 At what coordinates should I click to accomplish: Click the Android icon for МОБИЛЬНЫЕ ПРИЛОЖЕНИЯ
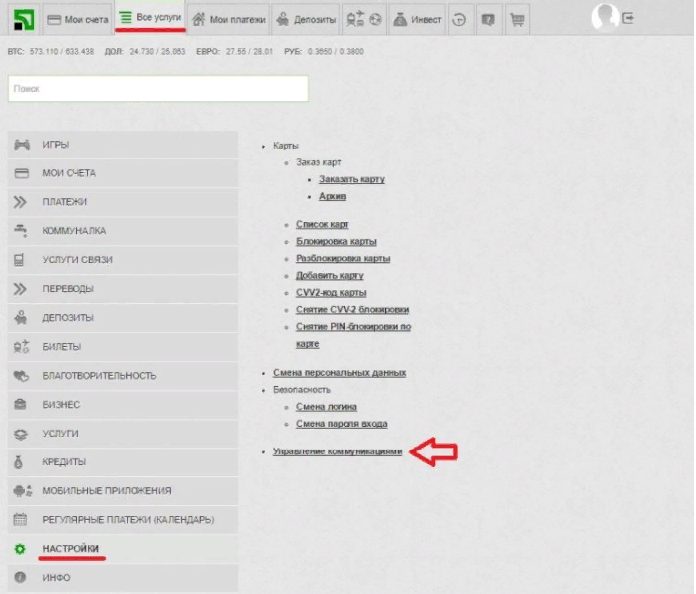(x=20, y=491)
